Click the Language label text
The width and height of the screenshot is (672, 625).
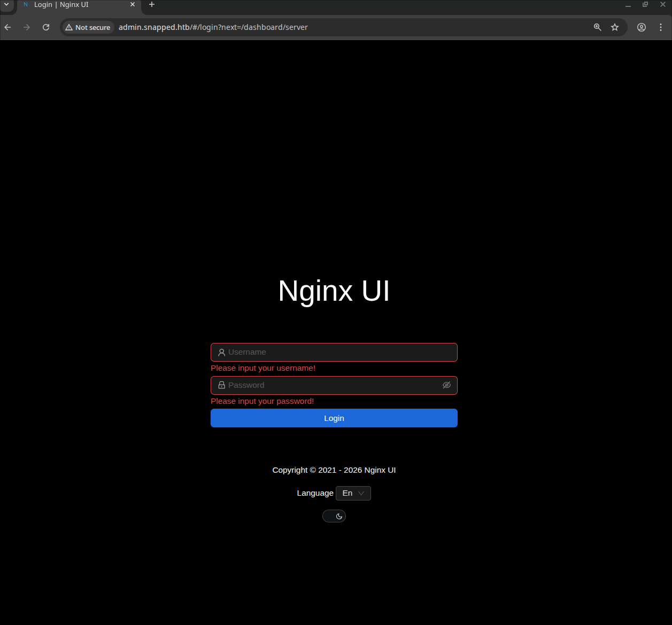(315, 493)
